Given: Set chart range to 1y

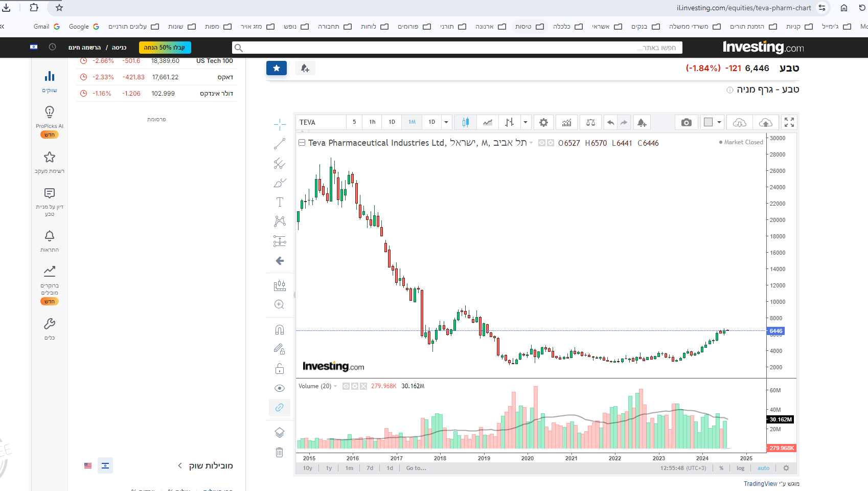Looking at the screenshot, I should tap(329, 468).
